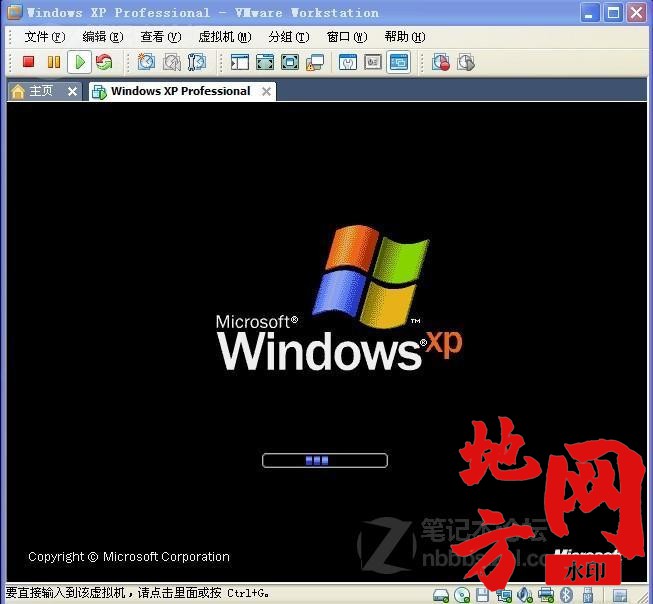
Task: Click inside the VM boot screen
Action: point(326,342)
